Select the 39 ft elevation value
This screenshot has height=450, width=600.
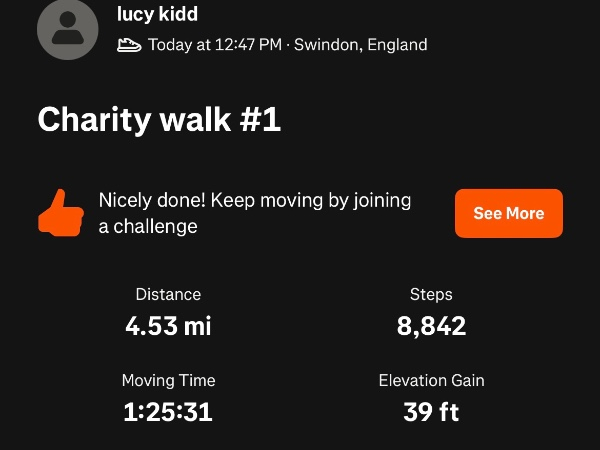(x=431, y=412)
